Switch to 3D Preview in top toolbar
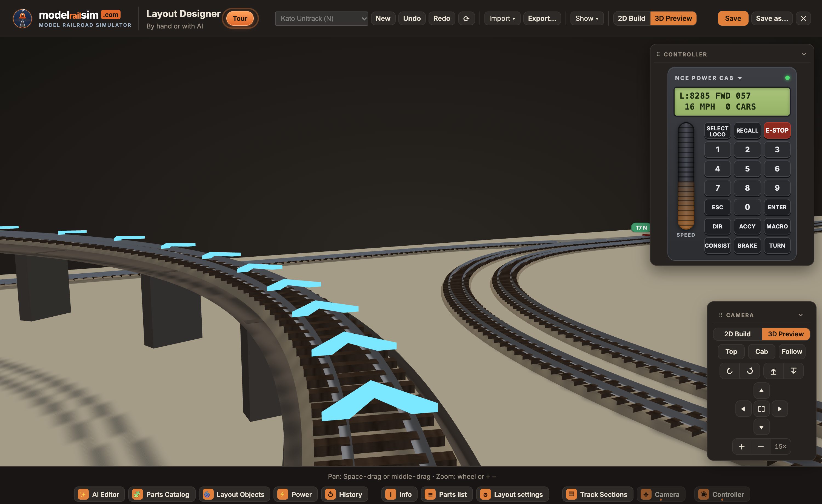The width and height of the screenshot is (822, 504). (673, 18)
